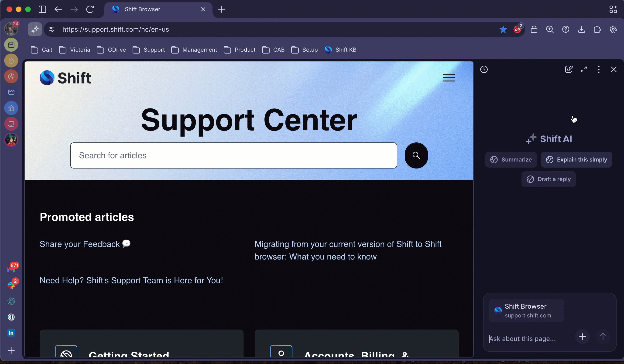Expand the GDrive bookmarks folder

pyautogui.click(x=111, y=50)
